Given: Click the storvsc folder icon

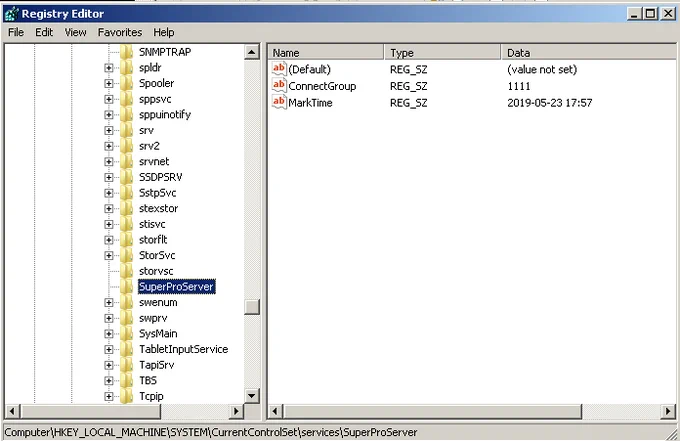Looking at the screenshot, I should [126, 271].
